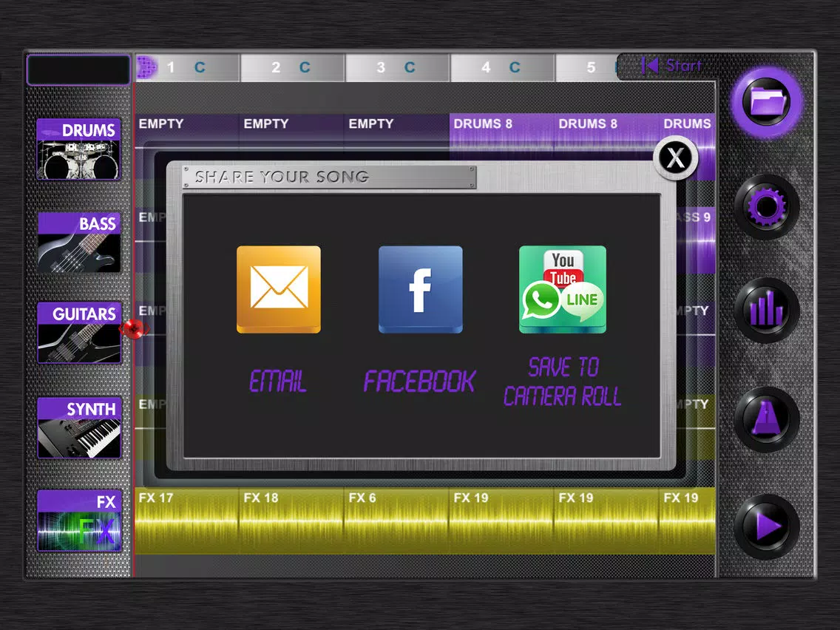Select the FX 19 cell under bar 4
Image resolution: width=840 pixels, height=630 pixels.
pyautogui.click(x=501, y=521)
